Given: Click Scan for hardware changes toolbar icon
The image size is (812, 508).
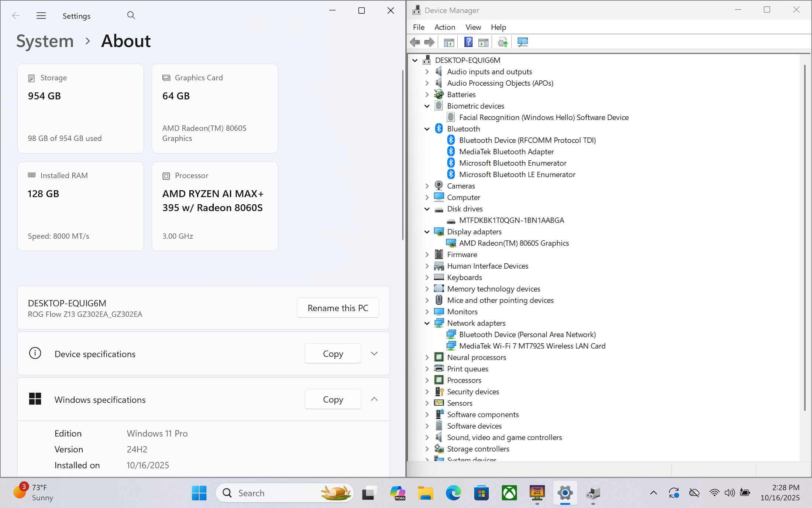Looking at the screenshot, I should [522, 42].
